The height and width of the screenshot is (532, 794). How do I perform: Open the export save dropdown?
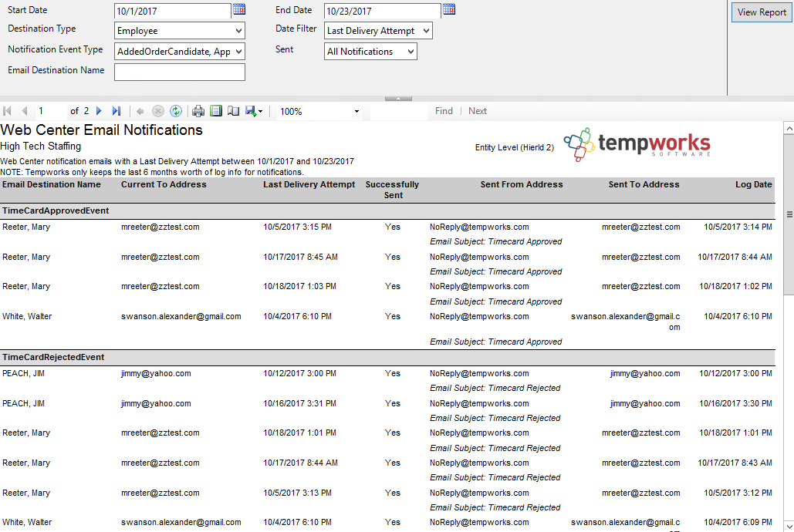click(x=254, y=111)
